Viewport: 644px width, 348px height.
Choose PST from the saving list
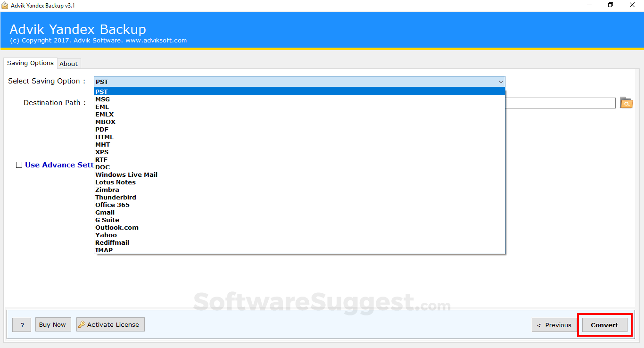pos(299,91)
